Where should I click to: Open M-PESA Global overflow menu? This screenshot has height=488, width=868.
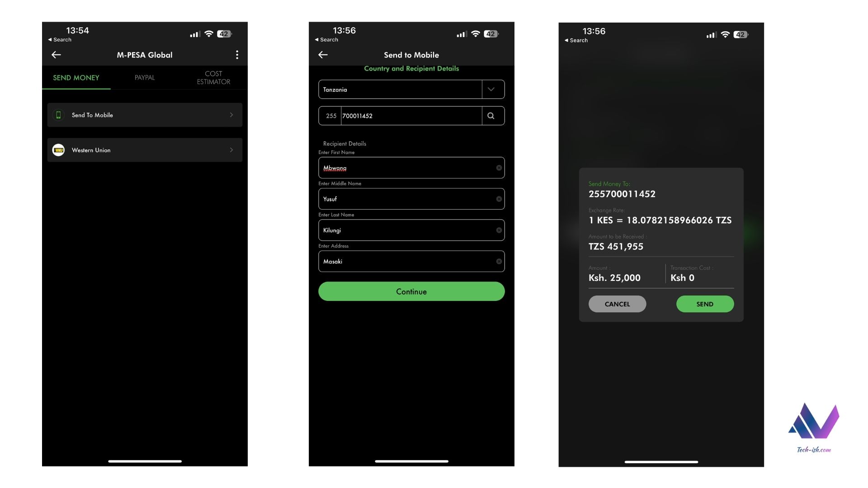(236, 54)
